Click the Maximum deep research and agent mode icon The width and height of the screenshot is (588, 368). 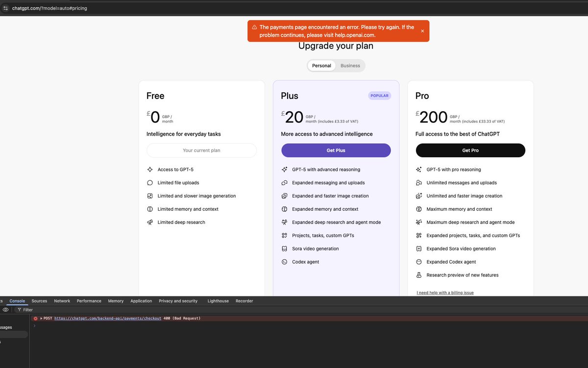point(419,222)
